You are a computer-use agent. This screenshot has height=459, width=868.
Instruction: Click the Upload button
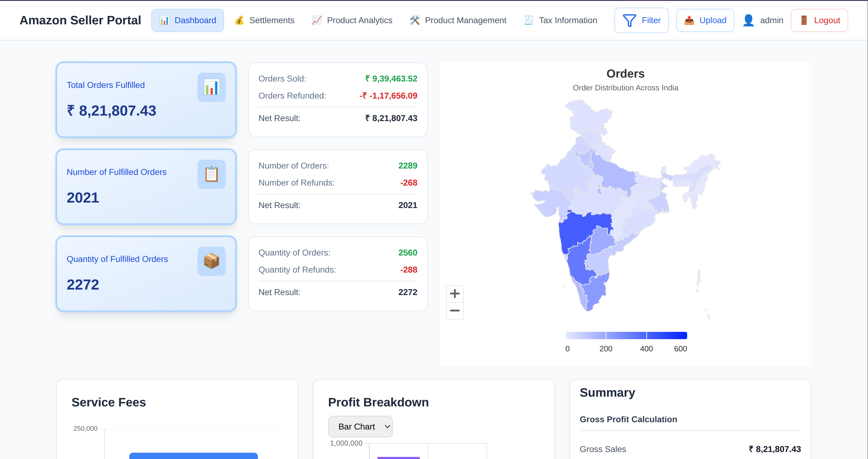tap(705, 20)
